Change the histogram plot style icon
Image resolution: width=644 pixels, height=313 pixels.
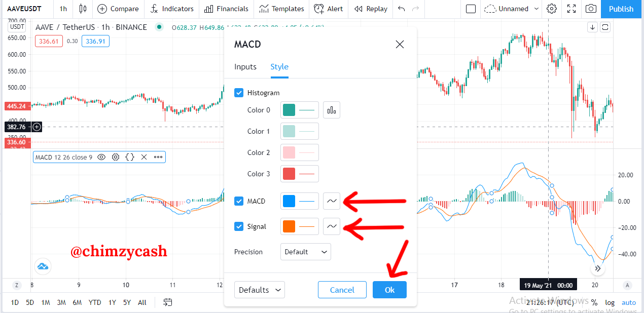pos(332,110)
